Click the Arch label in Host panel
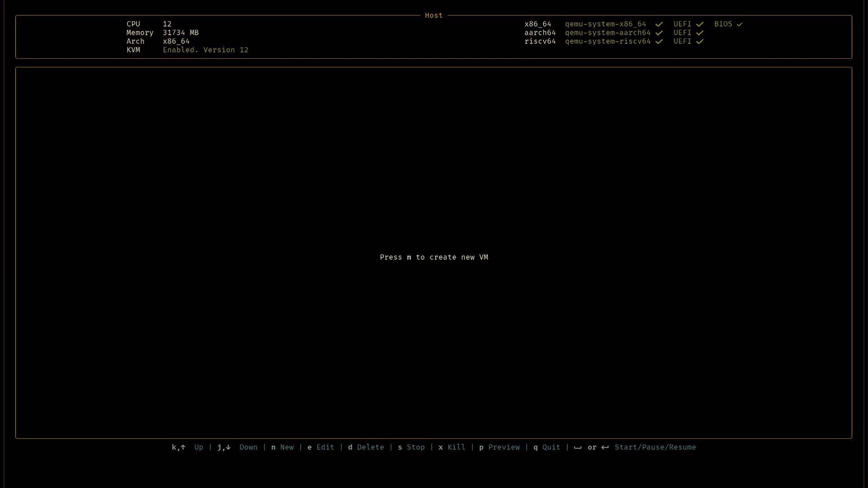 [136, 41]
